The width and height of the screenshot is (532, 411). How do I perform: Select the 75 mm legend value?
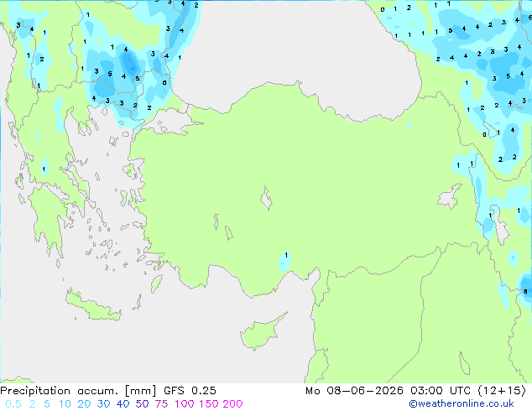point(161,404)
